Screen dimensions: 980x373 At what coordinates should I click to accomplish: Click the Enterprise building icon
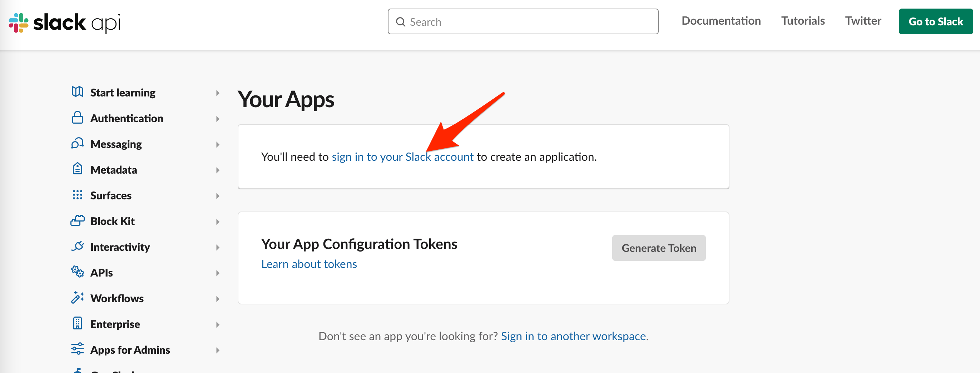pos(77,324)
